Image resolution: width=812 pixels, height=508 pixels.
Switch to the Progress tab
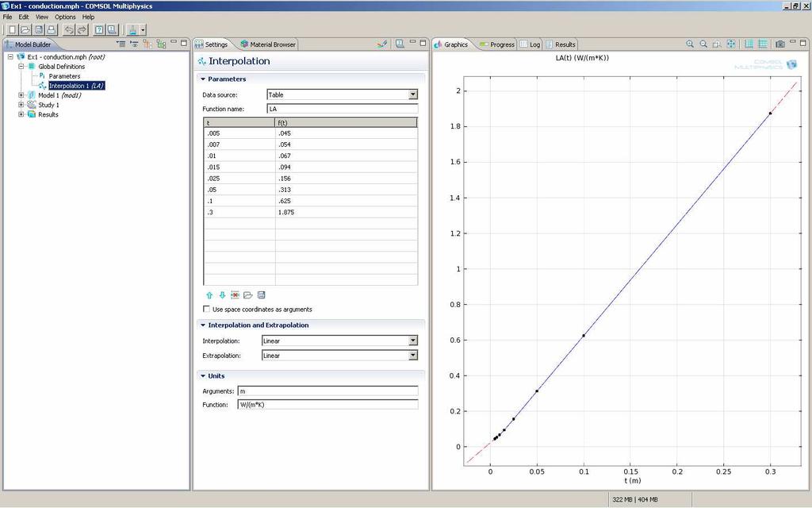point(497,44)
